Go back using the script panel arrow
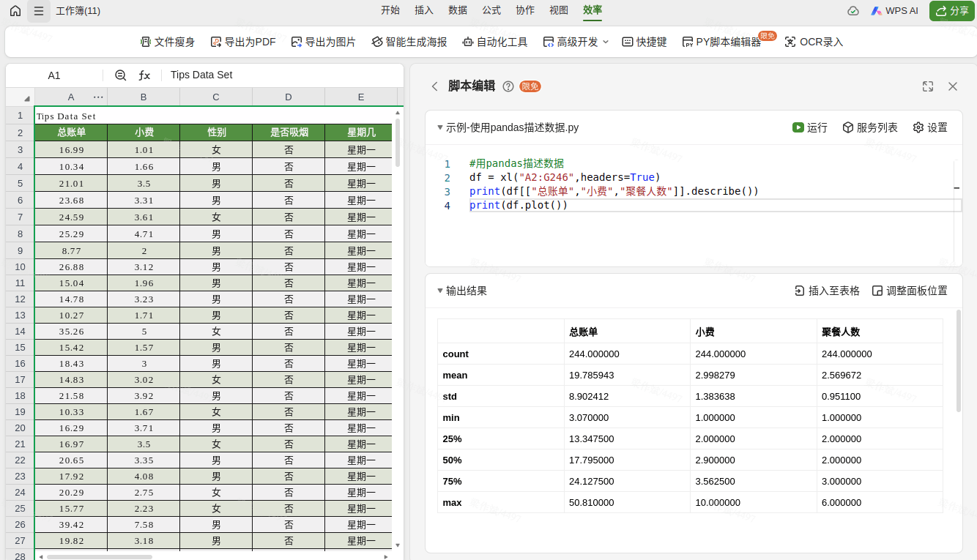 (434, 86)
